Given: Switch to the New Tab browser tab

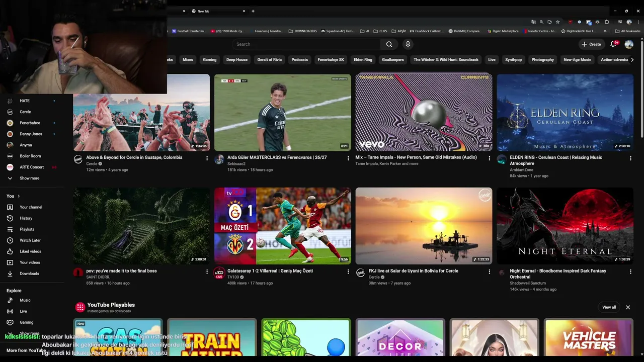Looking at the screenshot, I should pos(218,11).
